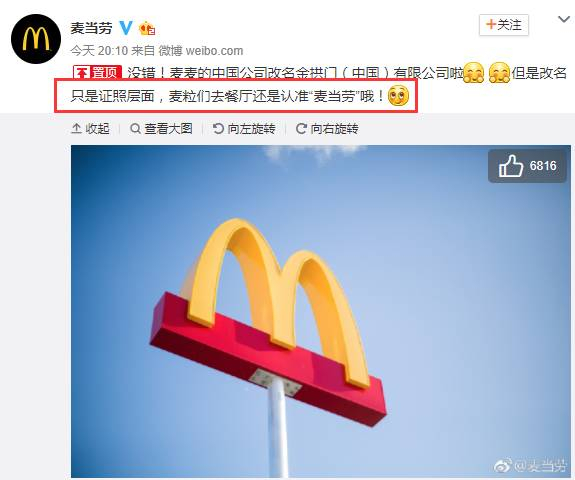Image resolution: width=575 pixels, height=480 pixels.
Task: Click the rotate-right arrow icon
Action: tap(301, 129)
